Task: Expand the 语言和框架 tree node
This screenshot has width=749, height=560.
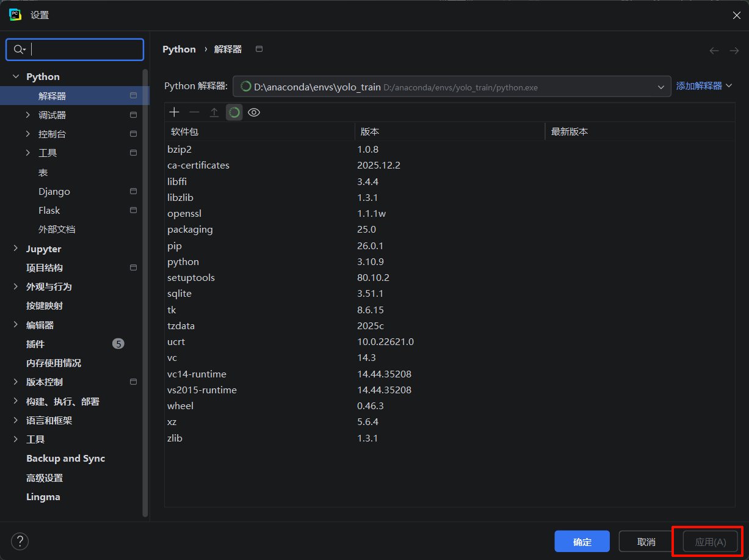Action: tap(16, 420)
